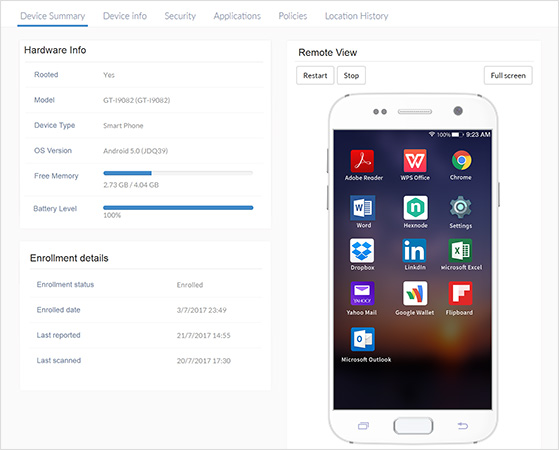Open phone Settings gear icon
This screenshot has height=450, width=559.
click(x=460, y=207)
